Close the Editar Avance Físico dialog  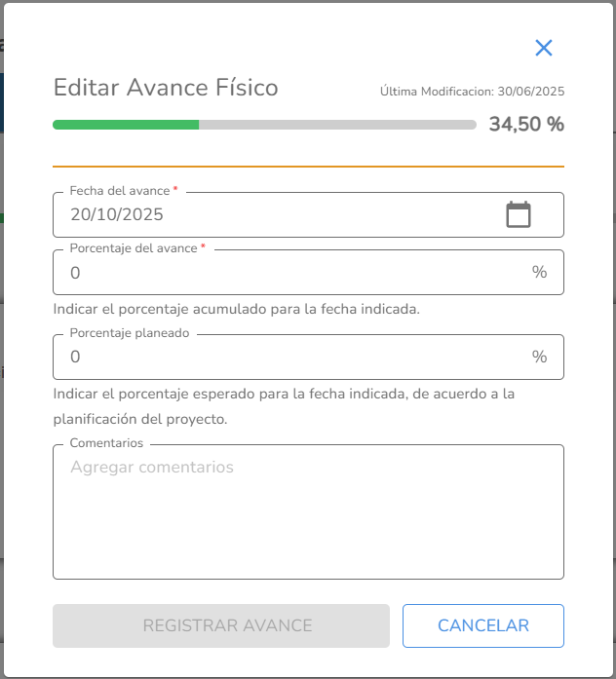point(544,48)
